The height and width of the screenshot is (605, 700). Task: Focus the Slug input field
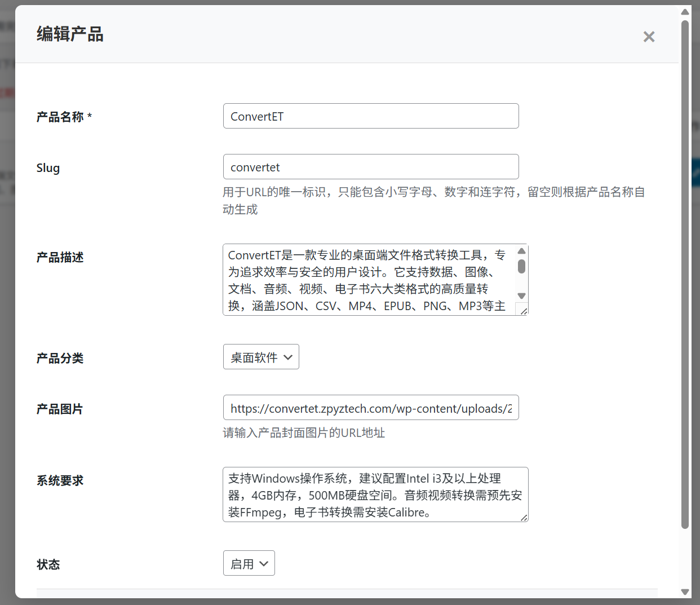coord(370,167)
